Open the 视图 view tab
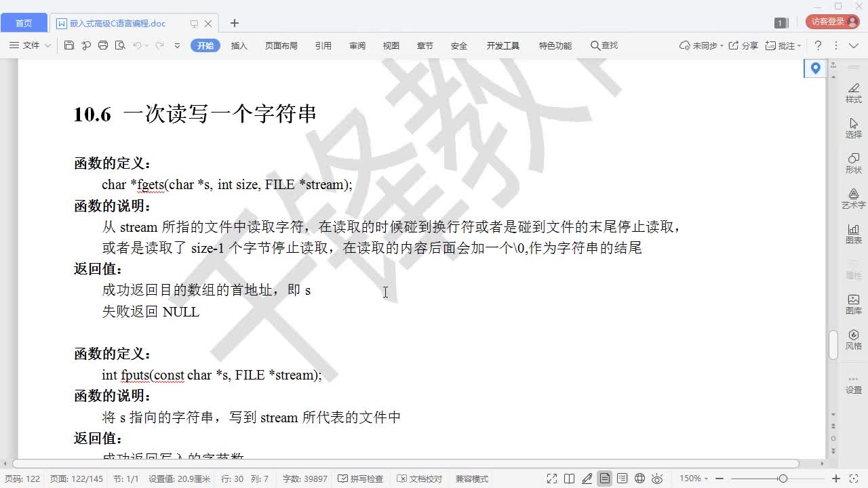 click(391, 45)
